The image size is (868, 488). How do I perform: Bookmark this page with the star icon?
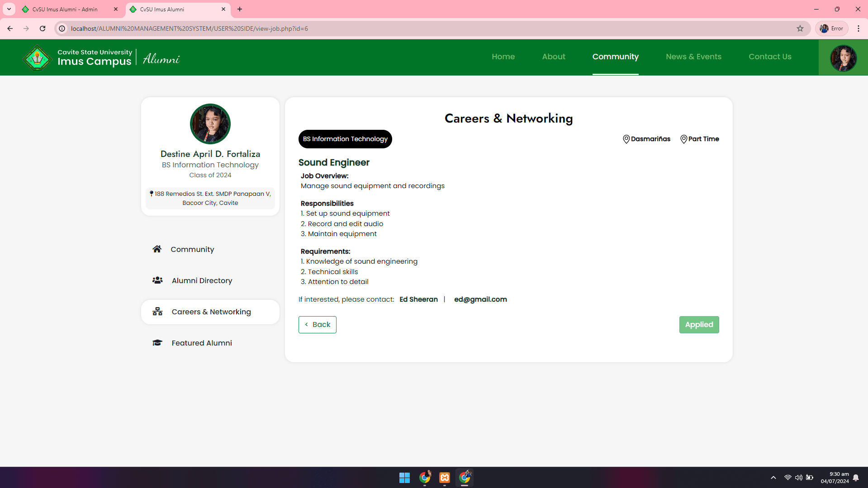800,28
